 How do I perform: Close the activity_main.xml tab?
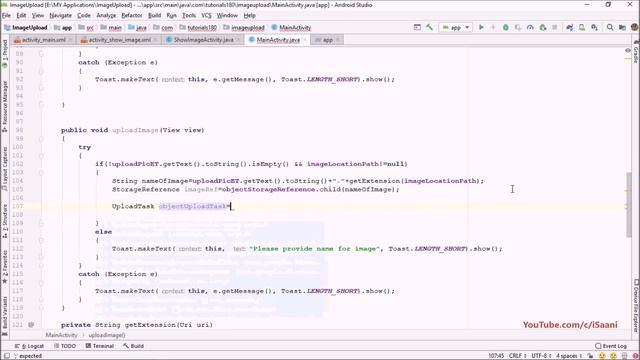(x=70, y=40)
